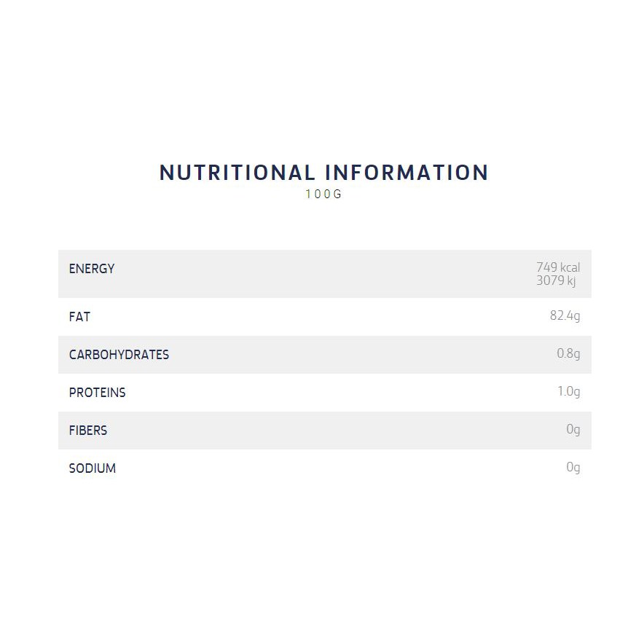Click the white PROTEINS row middle area

(324, 393)
